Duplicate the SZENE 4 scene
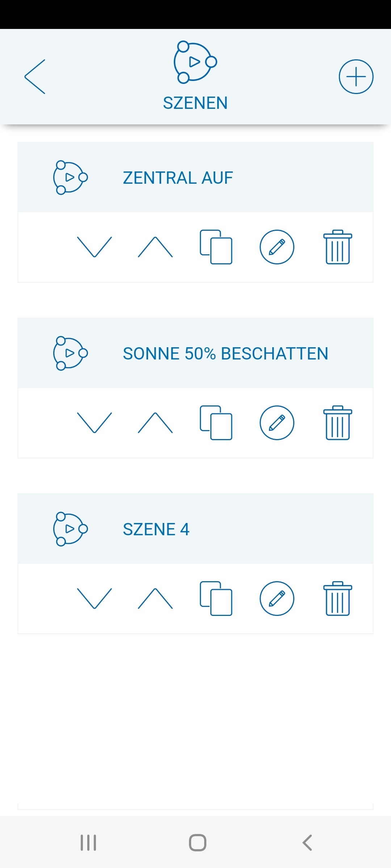Image resolution: width=391 pixels, height=868 pixels. coord(216,599)
